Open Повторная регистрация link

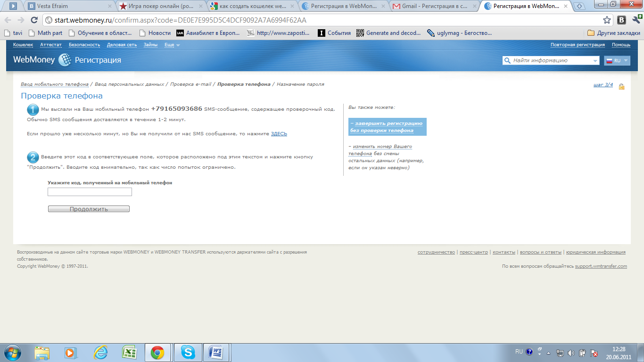pos(578,45)
